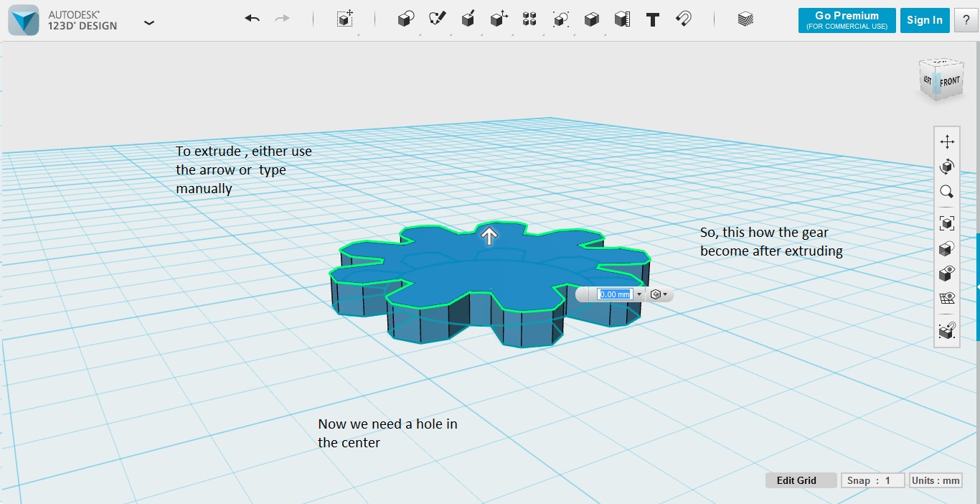Screen dimensions: 980x504
Task: Open the Primitives tool icon
Action: click(406, 19)
